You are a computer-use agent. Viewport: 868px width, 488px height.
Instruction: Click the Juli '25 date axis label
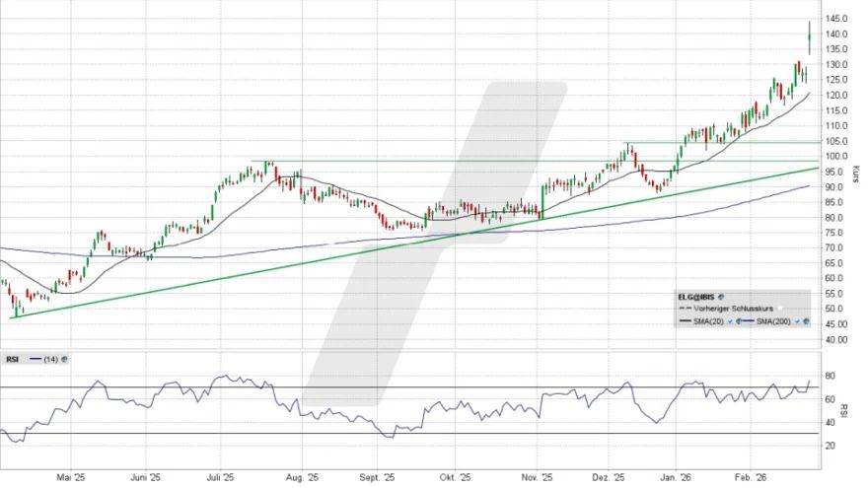point(221,475)
